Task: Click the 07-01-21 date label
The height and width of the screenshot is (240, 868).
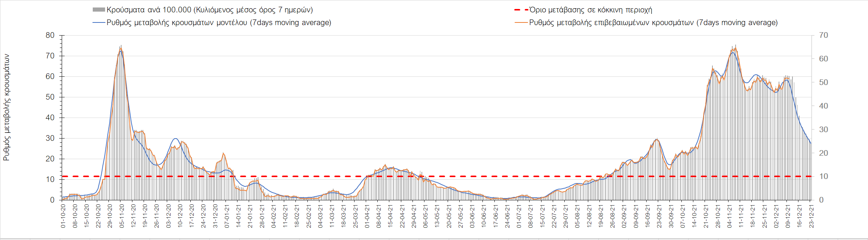Action: tap(227, 216)
